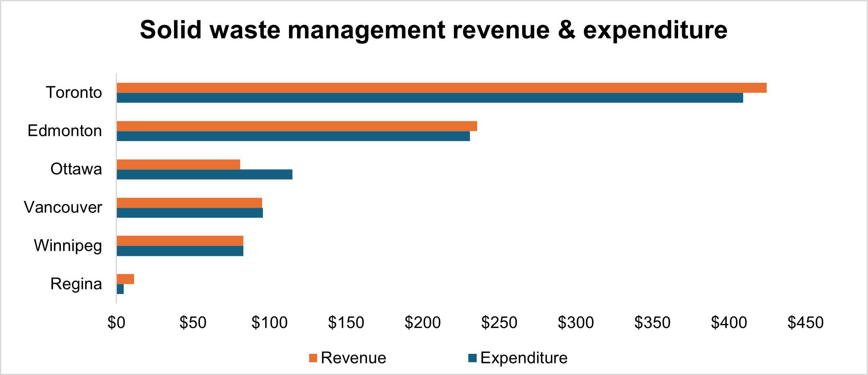Image resolution: width=868 pixels, height=375 pixels.
Task: Click Edmonton's Expenditure bar
Action: click(293, 136)
